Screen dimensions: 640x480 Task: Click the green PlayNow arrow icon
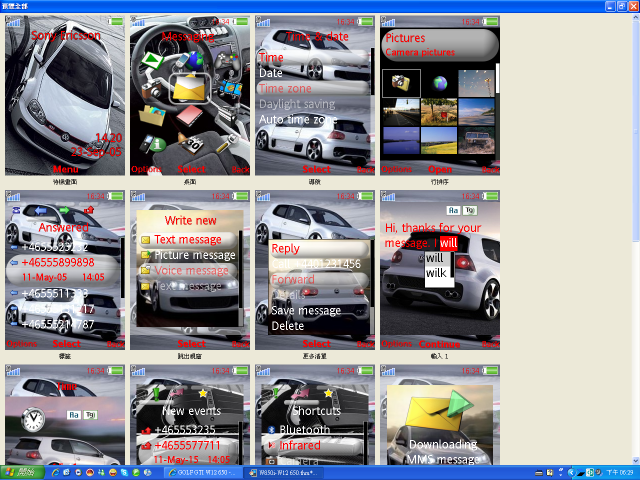[x=153, y=60]
